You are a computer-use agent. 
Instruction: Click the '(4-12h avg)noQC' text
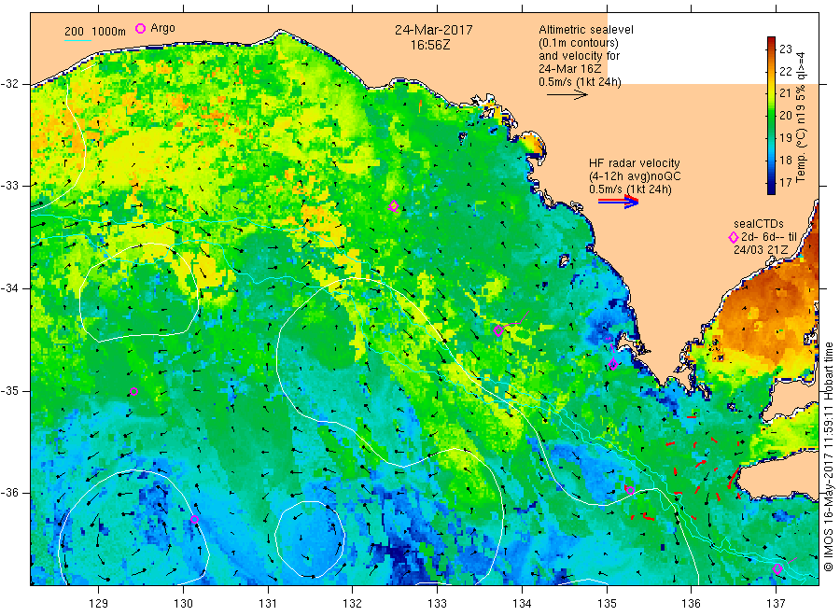635,176
